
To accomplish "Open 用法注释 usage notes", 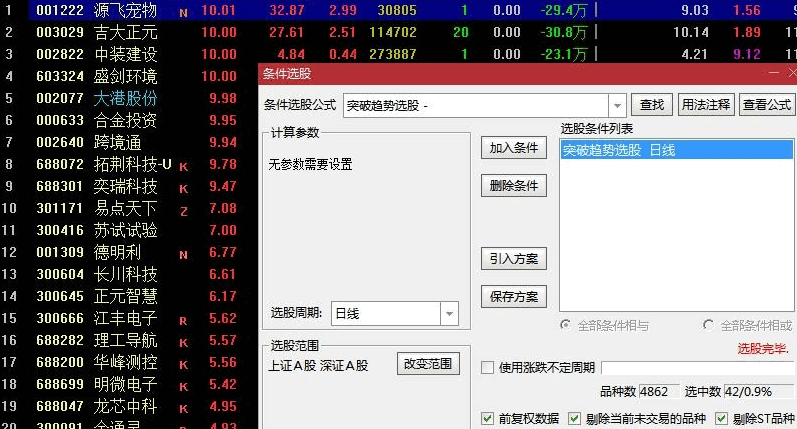I will pyautogui.click(x=706, y=105).
